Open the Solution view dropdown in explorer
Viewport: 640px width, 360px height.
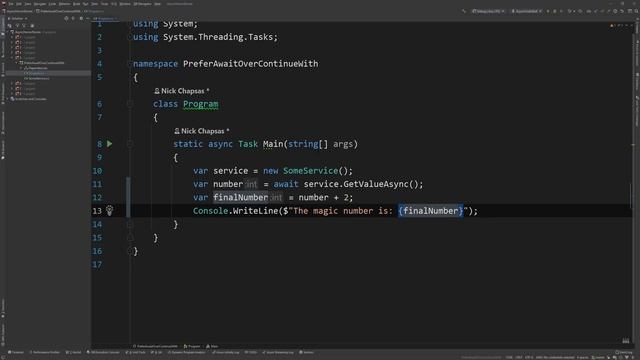18,18
